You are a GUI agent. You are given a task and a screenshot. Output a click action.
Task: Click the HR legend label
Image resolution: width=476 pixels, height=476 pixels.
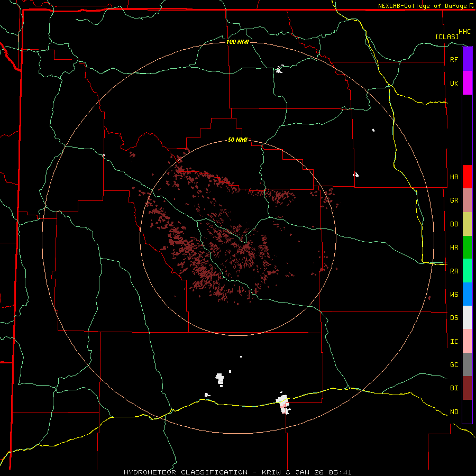pyautogui.click(x=454, y=248)
